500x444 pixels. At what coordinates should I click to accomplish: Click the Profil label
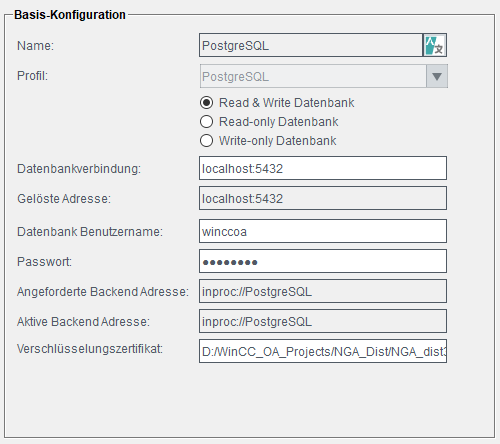click(32, 76)
